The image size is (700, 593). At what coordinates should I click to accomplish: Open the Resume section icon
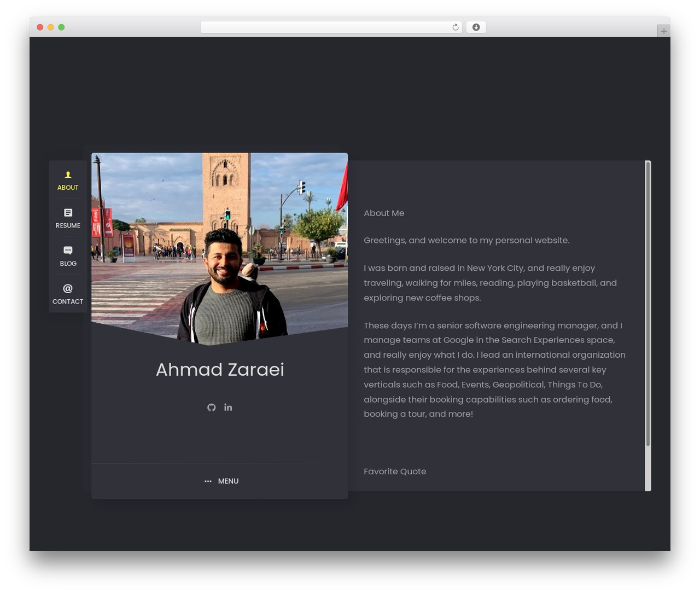pos(68,213)
